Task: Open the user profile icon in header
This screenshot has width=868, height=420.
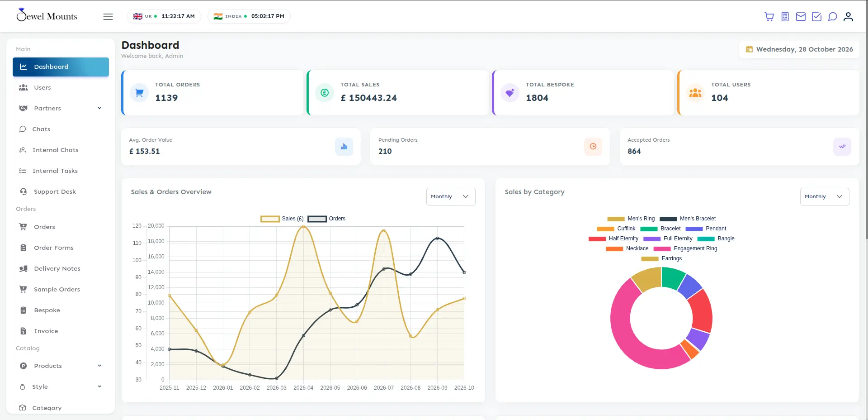Action: (848, 17)
